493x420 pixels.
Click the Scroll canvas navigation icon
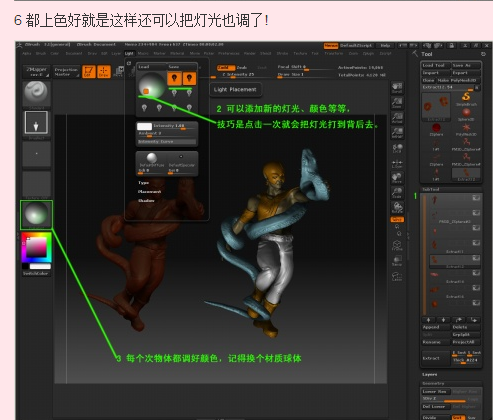(397, 88)
